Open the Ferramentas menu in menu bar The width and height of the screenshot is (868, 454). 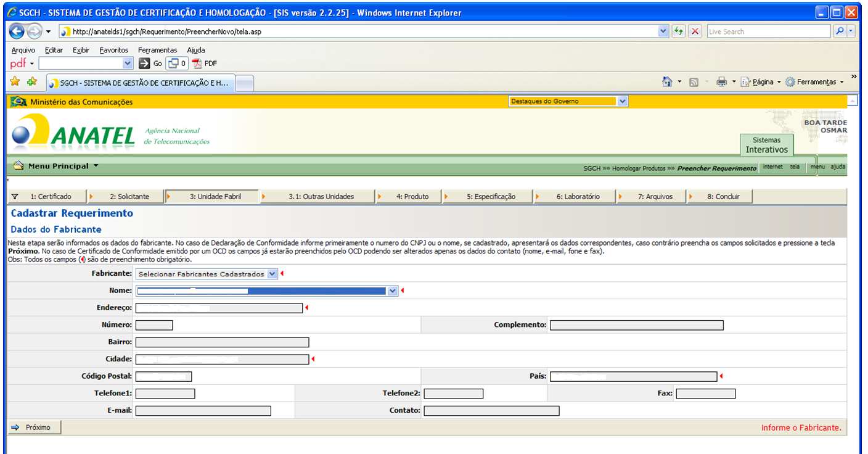[158, 50]
